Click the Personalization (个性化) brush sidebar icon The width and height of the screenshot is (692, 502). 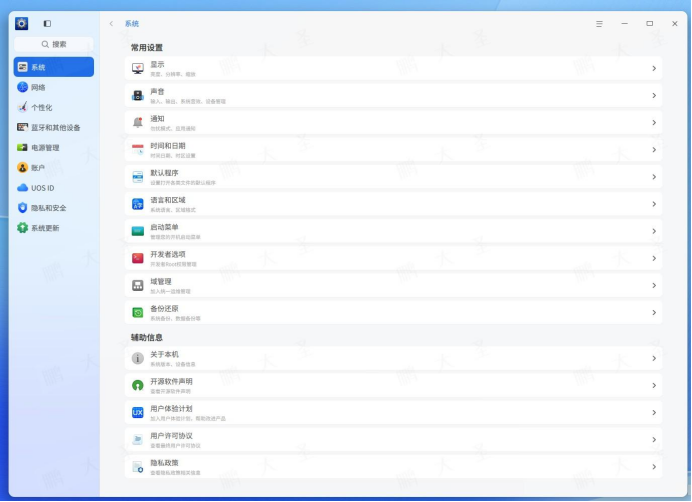click(x=23, y=107)
